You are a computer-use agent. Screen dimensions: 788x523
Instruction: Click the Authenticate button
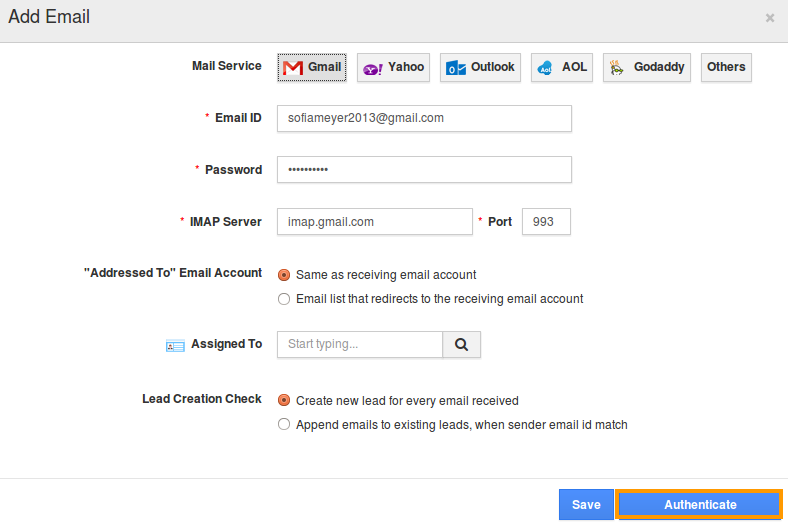click(x=699, y=505)
